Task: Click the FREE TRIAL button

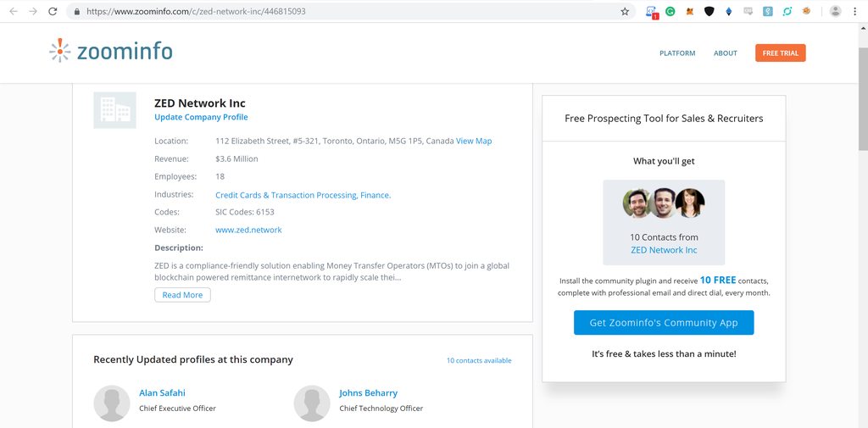Action: (780, 53)
